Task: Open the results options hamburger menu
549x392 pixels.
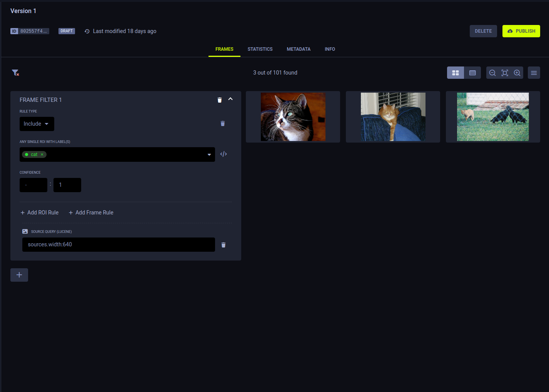Action: pos(534,72)
